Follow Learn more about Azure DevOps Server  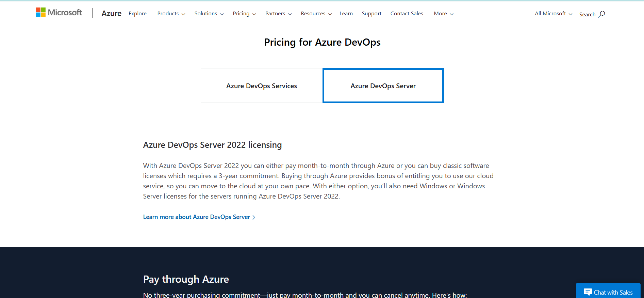pos(199,217)
